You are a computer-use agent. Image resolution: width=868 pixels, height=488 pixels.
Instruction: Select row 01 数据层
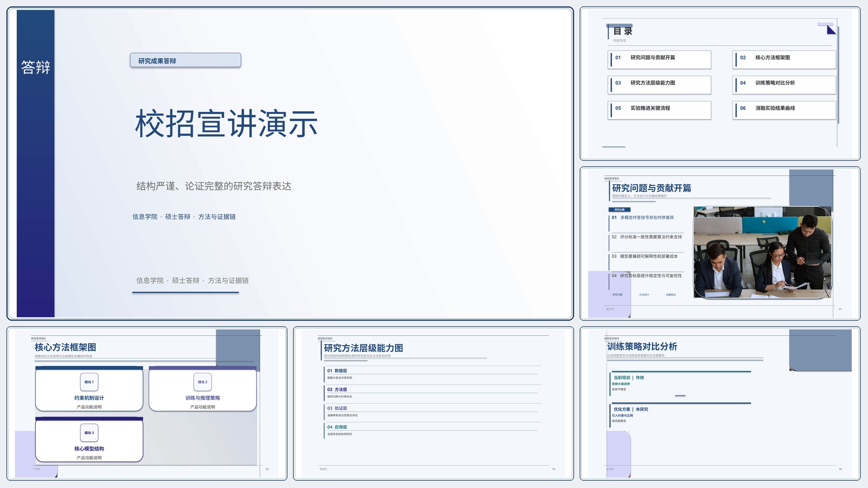click(x=432, y=374)
